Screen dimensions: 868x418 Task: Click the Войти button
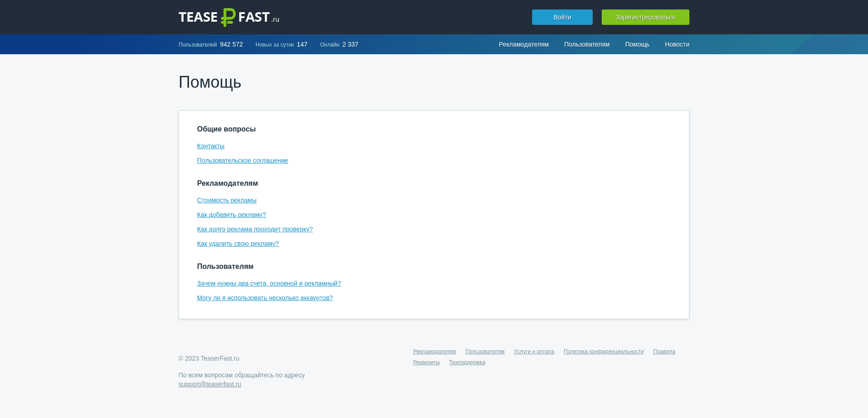[562, 17]
